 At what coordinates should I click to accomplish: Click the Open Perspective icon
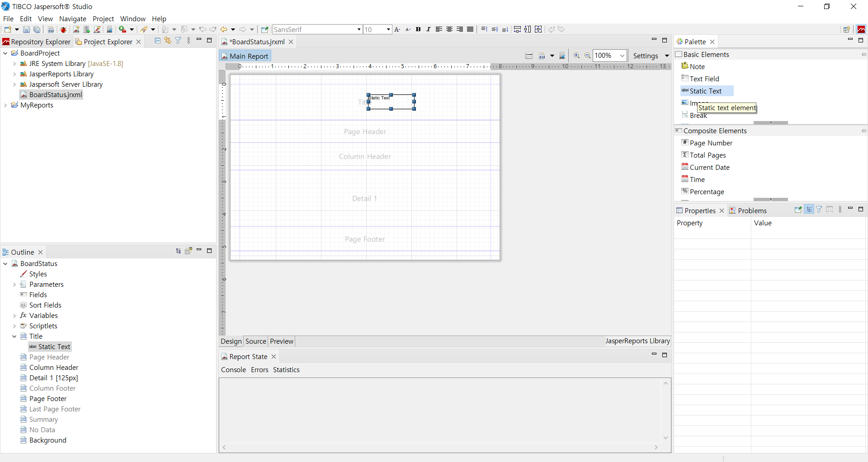[x=846, y=29]
